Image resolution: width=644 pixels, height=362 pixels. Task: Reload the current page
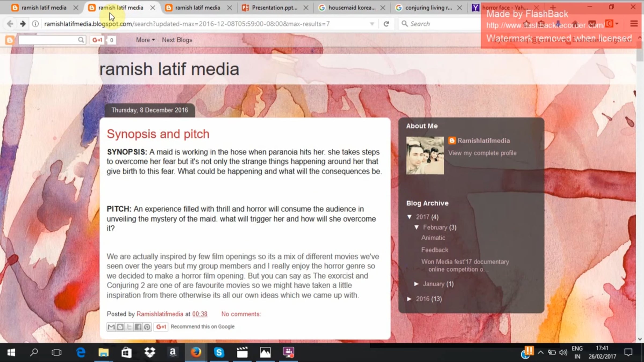click(386, 24)
